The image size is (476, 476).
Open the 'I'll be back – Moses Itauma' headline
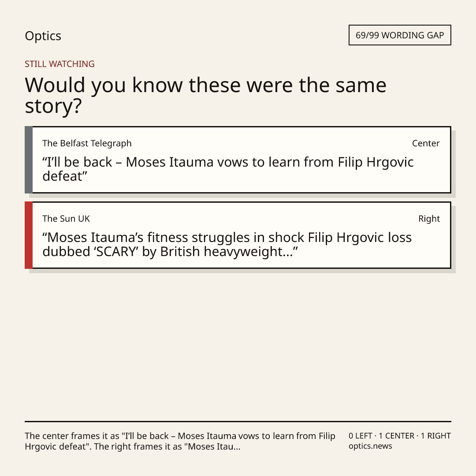pos(228,169)
